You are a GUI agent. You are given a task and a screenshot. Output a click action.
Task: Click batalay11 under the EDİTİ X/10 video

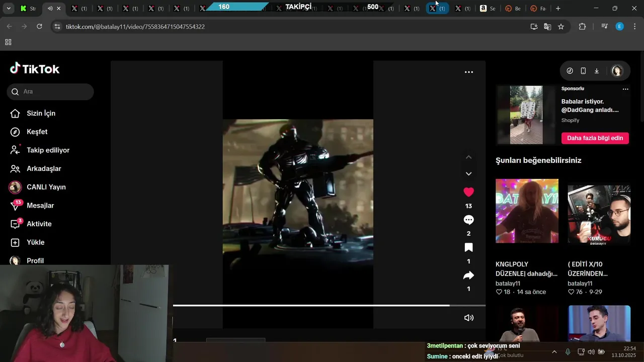580,284
